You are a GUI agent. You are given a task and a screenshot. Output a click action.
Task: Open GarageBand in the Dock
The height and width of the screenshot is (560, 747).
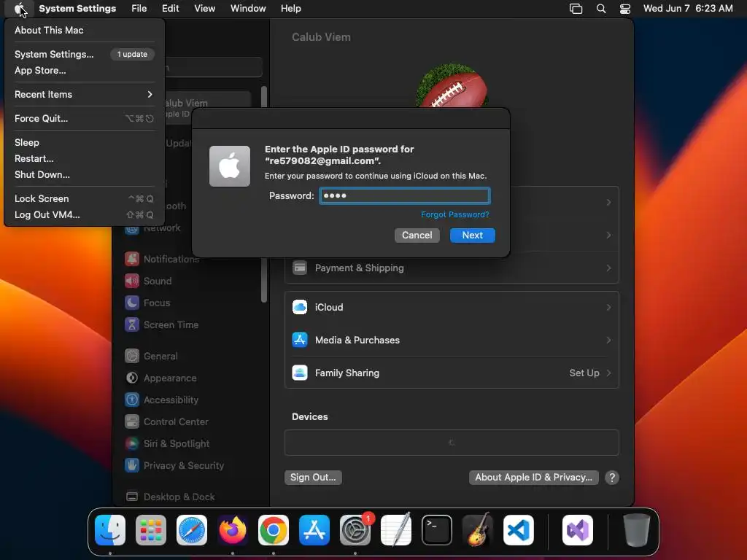click(478, 530)
